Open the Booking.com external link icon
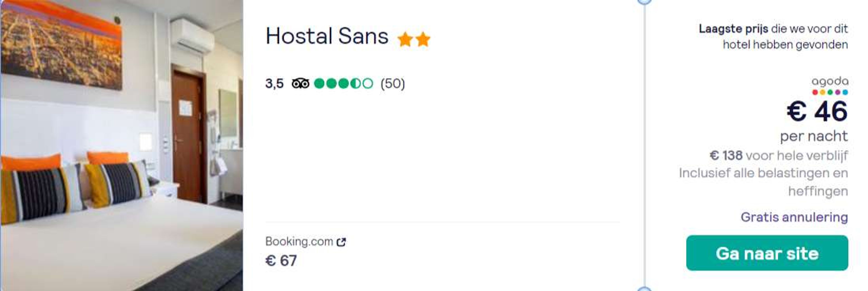Image resolution: width=868 pixels, height=291 pixels. 341,242
